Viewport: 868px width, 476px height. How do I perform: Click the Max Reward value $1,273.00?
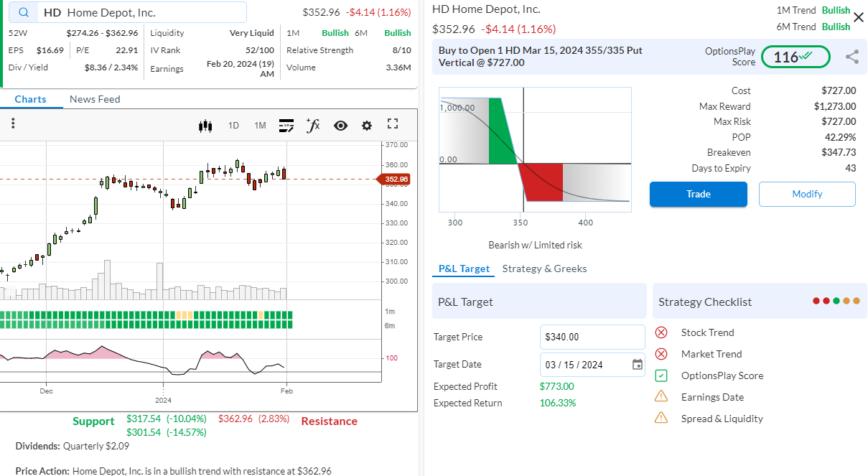(x=835, y=106)
